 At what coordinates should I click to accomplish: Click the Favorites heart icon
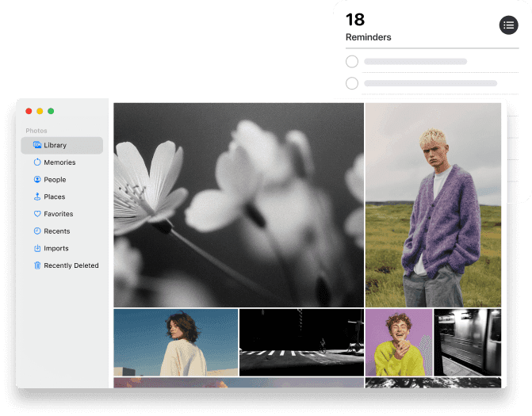tap(36, 214)
